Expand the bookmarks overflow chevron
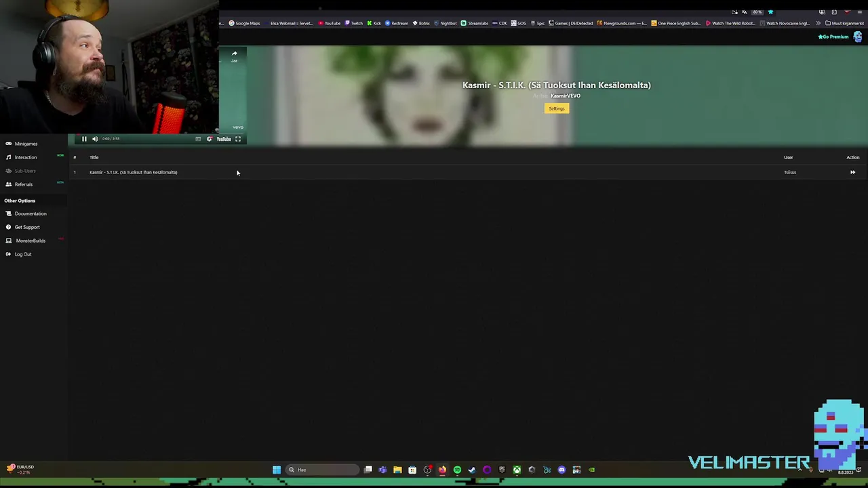 tap(818, 23)
